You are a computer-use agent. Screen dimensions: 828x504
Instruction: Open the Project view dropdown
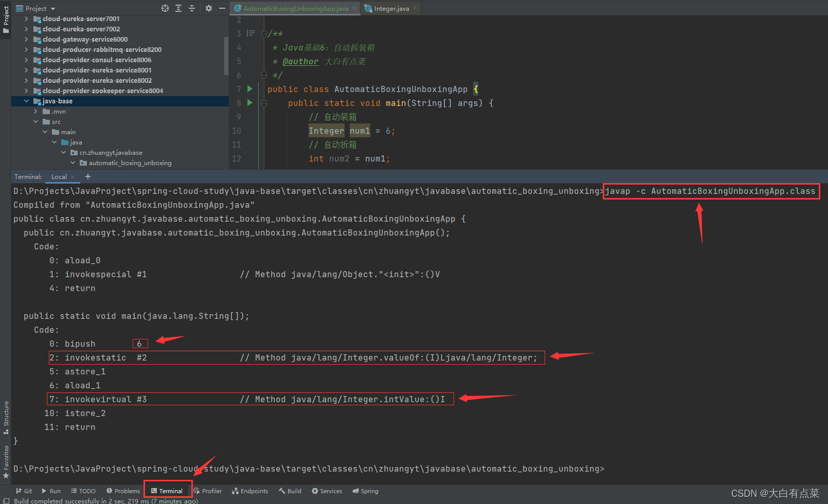coord(36,8)
